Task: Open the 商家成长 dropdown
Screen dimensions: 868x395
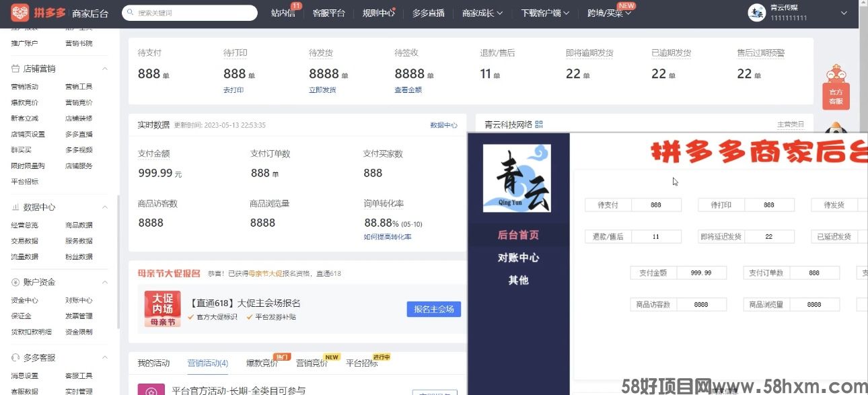Action: pyautogui.click(x=482, y=13)
